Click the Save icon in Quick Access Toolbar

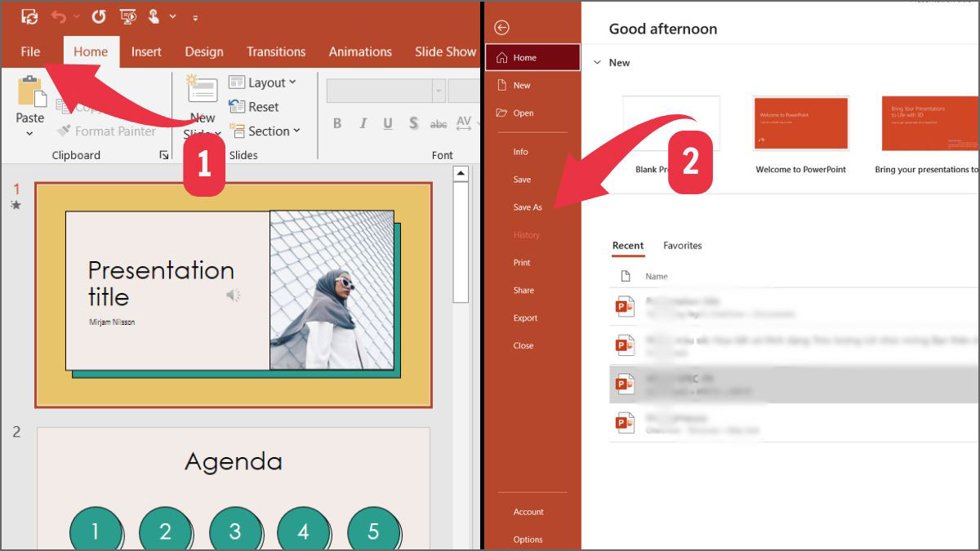coord(29,16)
